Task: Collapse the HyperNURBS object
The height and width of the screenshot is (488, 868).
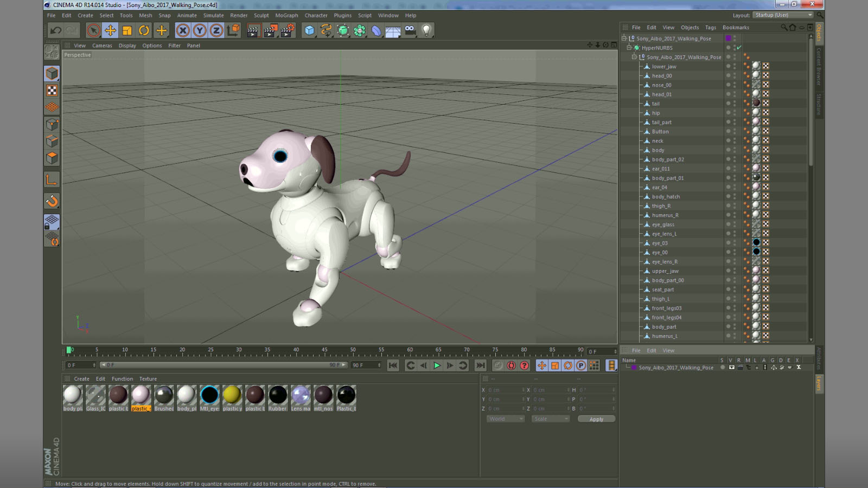Action: (x=629, y=48)
